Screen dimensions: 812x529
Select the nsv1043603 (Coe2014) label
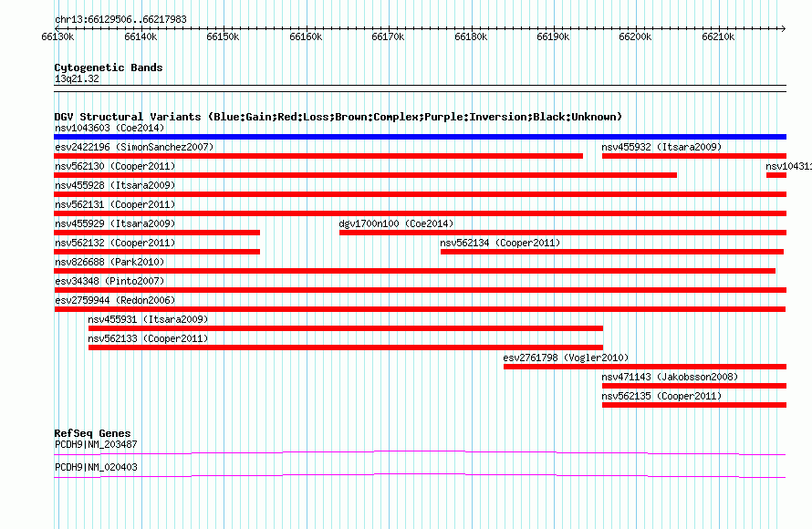109,128
